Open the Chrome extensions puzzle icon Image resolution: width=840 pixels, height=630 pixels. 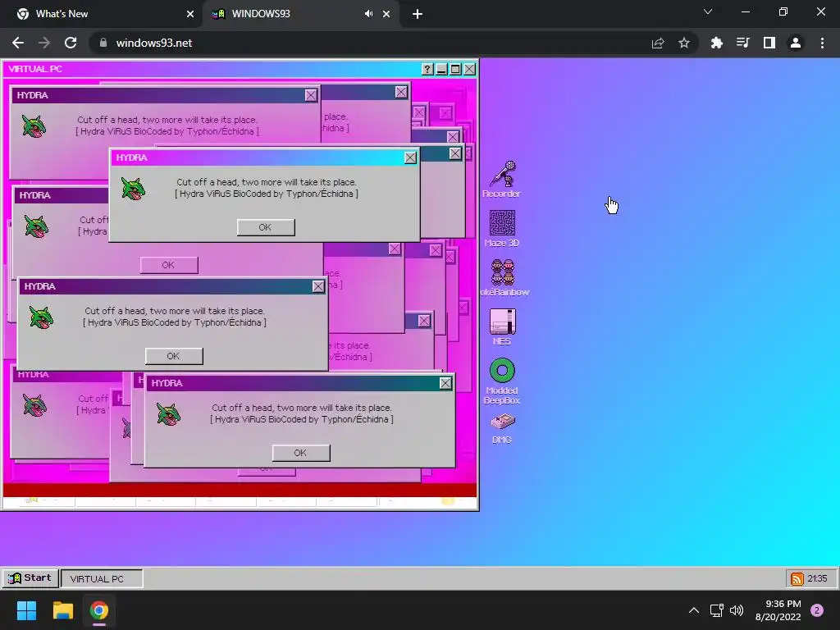pyautogui.click(x=716, y=43)
